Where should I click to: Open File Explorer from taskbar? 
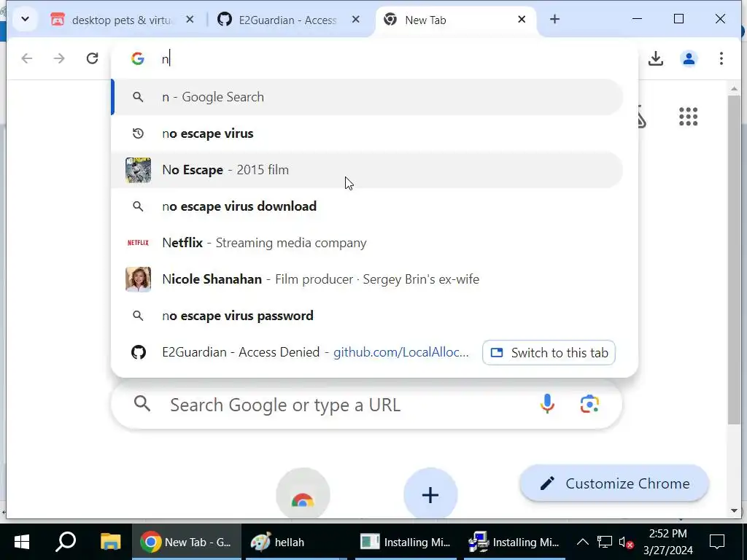[111, 542]
